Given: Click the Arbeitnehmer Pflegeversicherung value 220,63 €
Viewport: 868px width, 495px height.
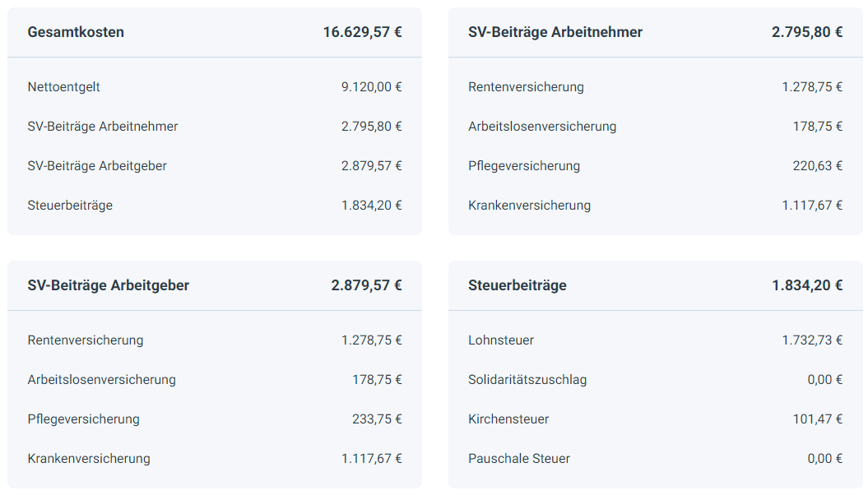Looking at the screenshot, I should coord(818,166).
